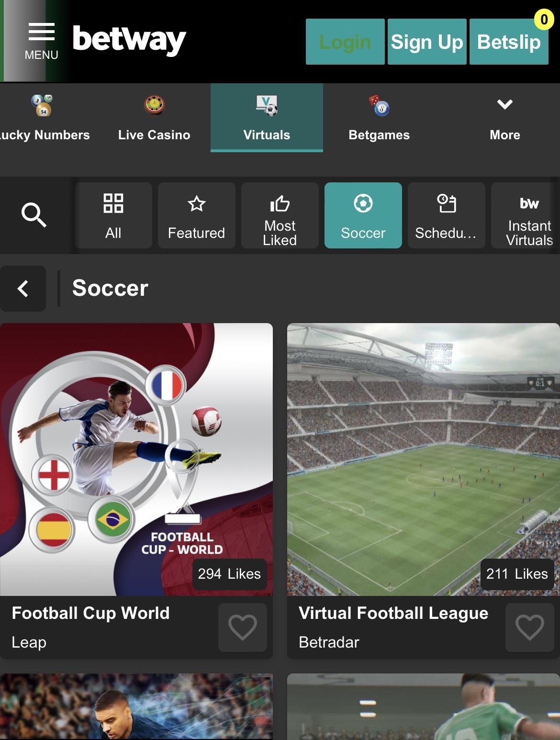560x740 pixels.
Task: Like Football Cup World with heart
Action: [x=243, y=628]
